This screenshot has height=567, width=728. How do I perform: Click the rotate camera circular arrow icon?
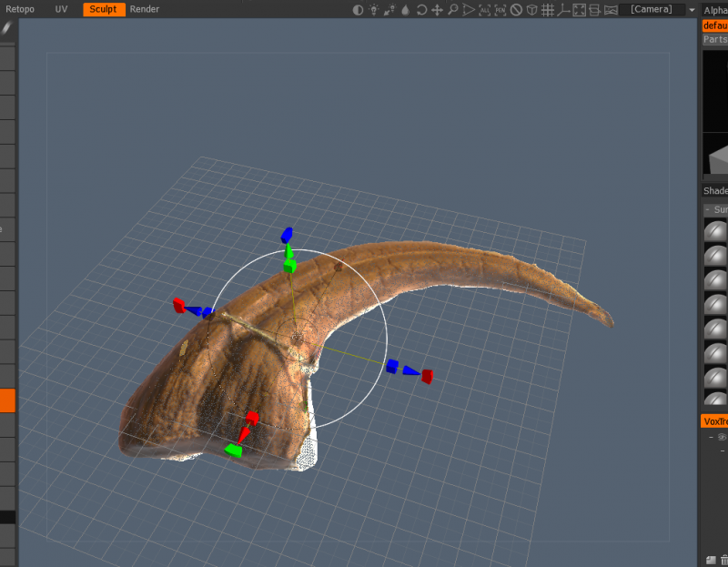(421, 10)
